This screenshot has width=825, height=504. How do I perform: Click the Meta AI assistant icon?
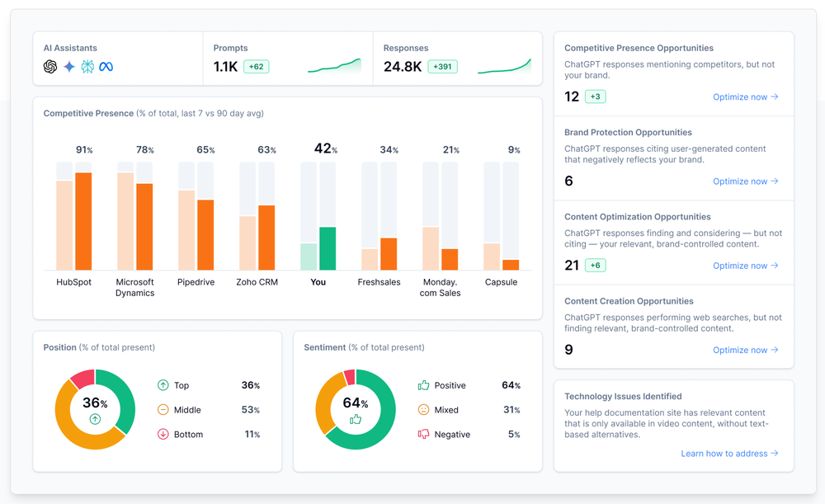(106, 67)
